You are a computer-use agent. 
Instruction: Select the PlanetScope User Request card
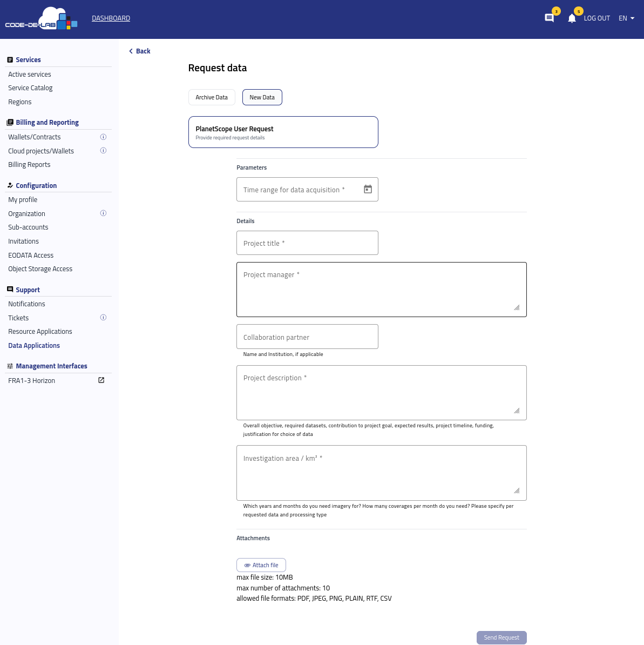click(283, 132)
